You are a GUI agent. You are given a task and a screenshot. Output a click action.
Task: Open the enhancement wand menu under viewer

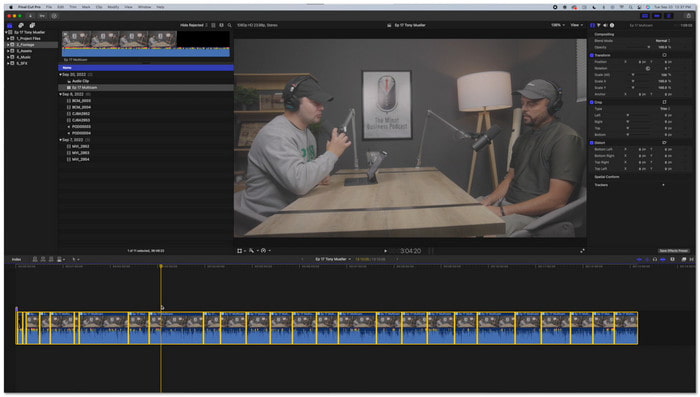[252, 251]
